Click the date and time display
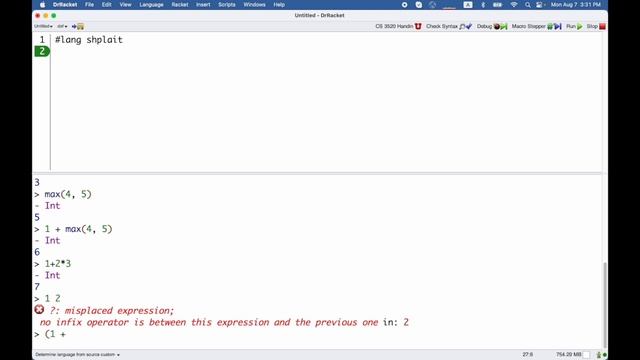This screenshot has width=640, height=360. (x=576, y=4)
